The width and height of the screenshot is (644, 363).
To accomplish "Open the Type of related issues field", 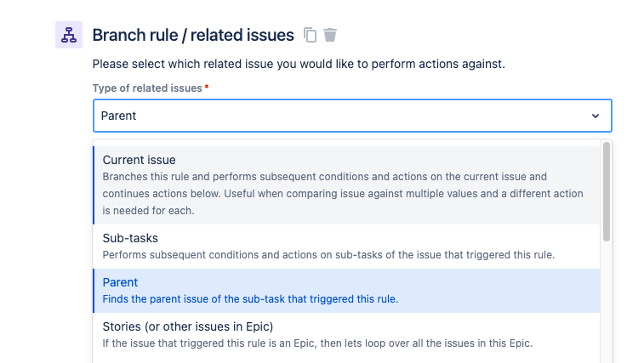I will point(352,116).
